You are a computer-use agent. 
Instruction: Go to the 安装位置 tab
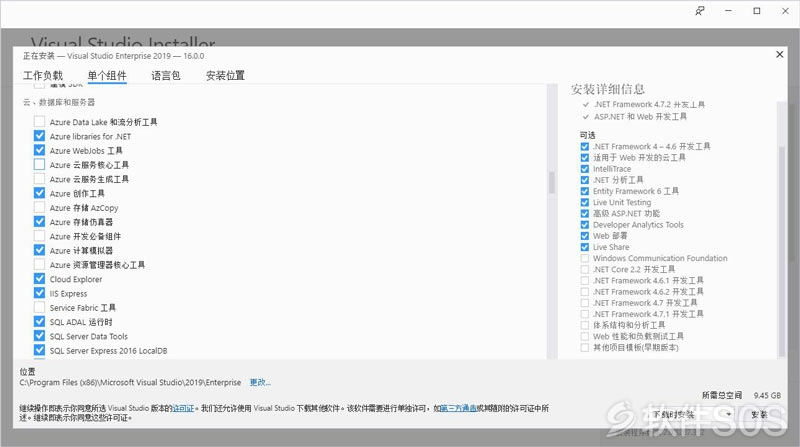[225, 76]
